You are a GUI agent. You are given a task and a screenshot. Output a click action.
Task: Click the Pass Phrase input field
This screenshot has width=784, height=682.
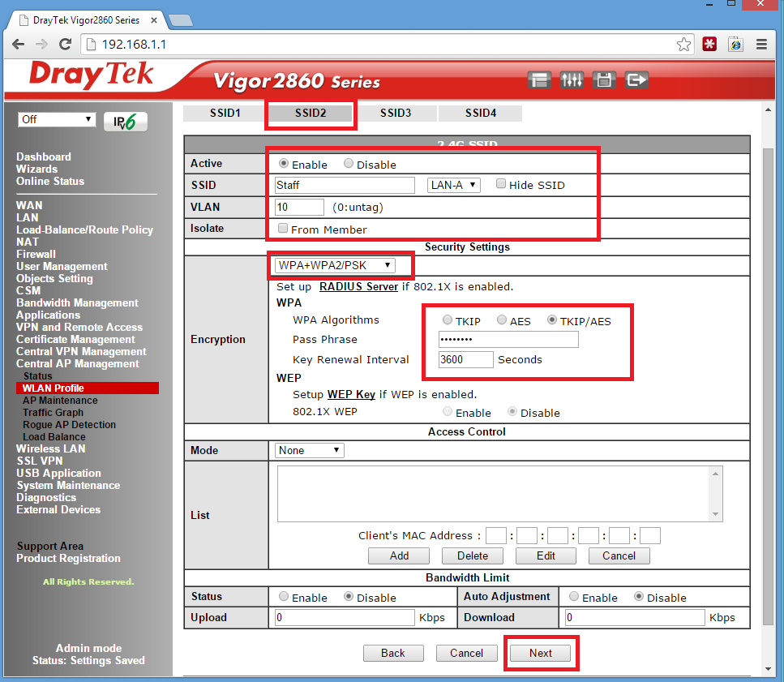click(x=508, y=340)
